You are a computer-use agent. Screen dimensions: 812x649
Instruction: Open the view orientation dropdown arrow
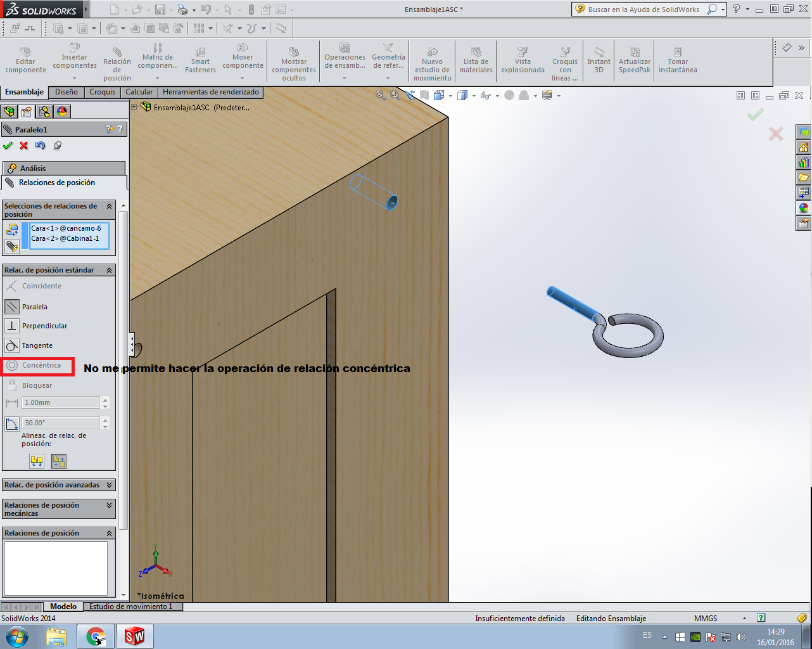tap(450, 96)
